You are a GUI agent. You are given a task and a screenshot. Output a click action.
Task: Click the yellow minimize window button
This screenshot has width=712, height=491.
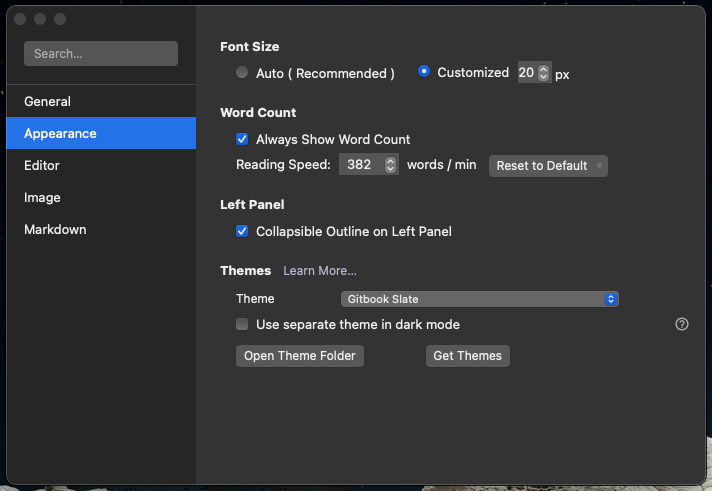click(x=40, y=19)
